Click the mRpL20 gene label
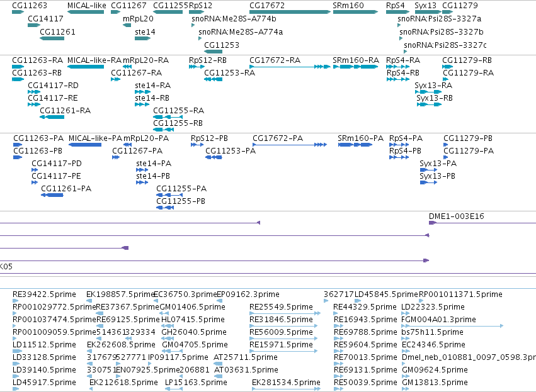536x392 pixels. point(138,18)
